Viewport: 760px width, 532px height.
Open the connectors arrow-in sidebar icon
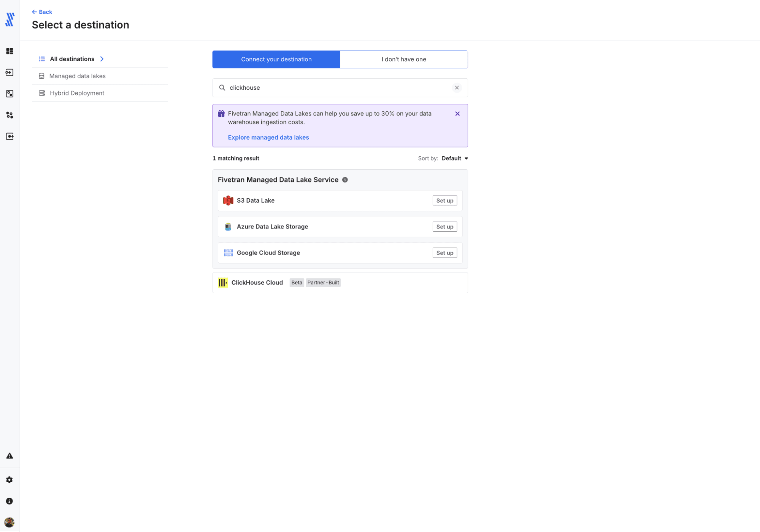[x=10, y=72]
